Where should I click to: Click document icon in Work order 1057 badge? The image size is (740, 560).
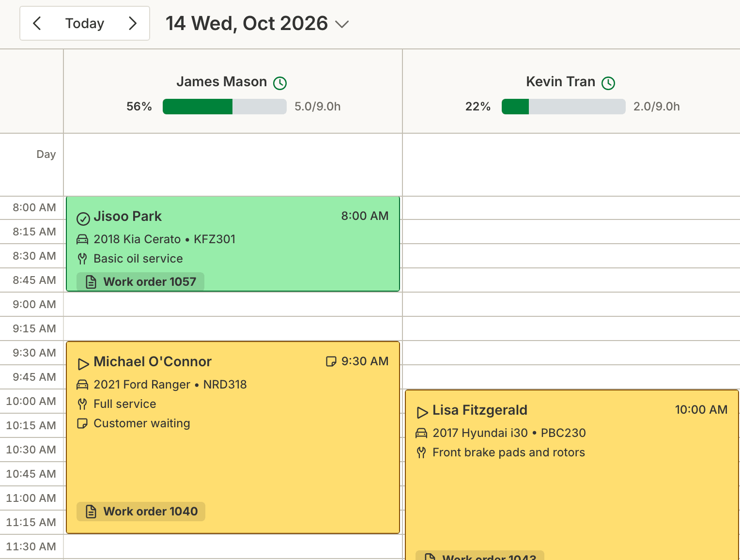click(x=91, y=282)
